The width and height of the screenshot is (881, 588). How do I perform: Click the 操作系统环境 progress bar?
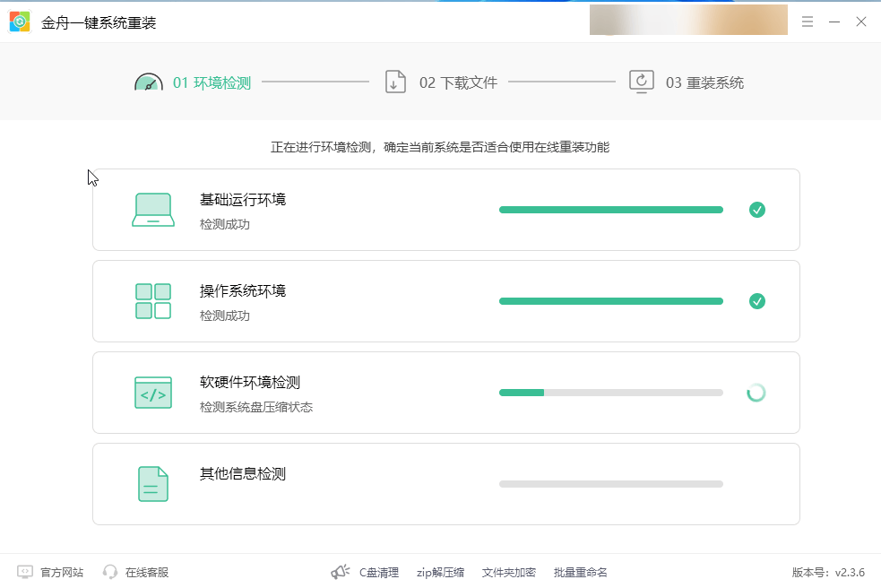610,301
